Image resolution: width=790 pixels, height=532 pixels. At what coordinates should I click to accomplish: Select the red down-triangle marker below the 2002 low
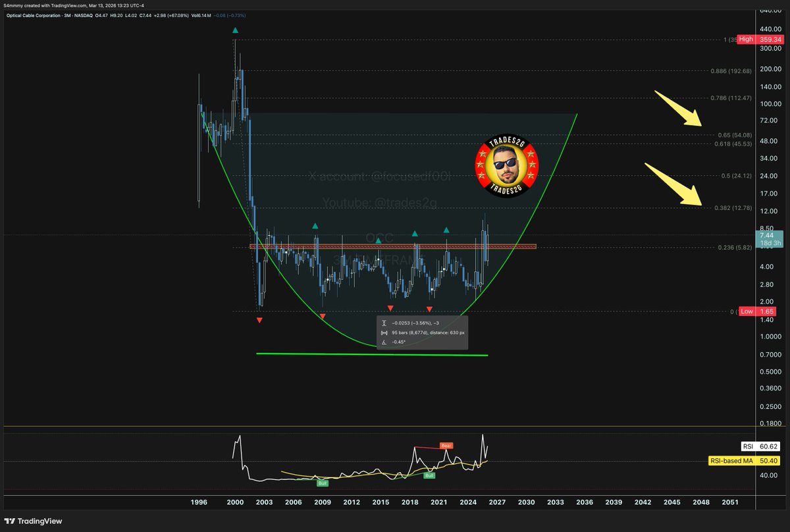(x=259, y=320)
